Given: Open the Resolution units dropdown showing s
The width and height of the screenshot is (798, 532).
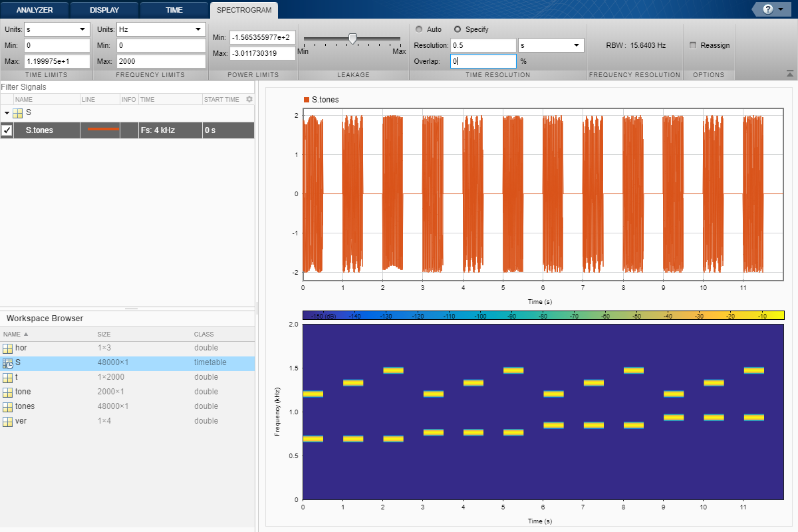Looking at the screenshot, I should click(551, 45).
